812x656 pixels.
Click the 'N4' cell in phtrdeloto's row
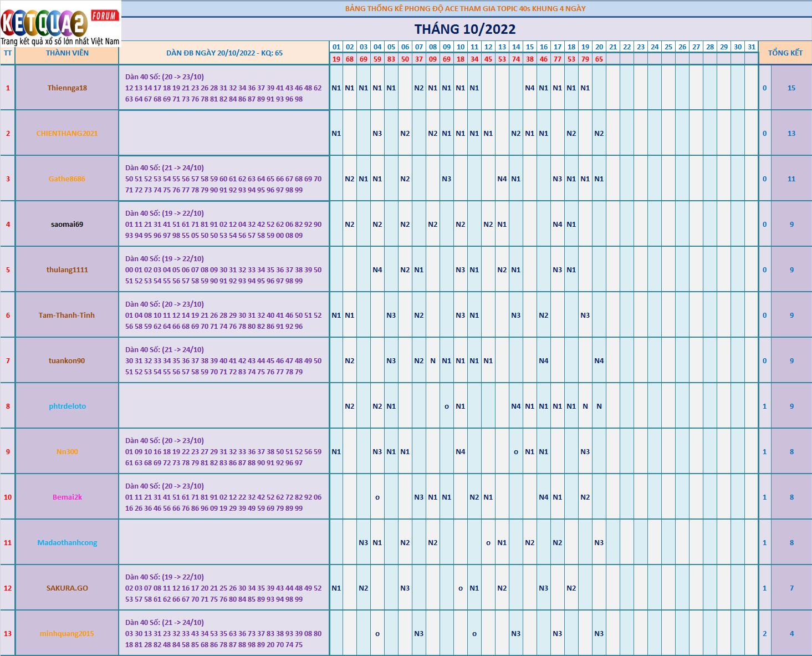[x=516, y=406]
